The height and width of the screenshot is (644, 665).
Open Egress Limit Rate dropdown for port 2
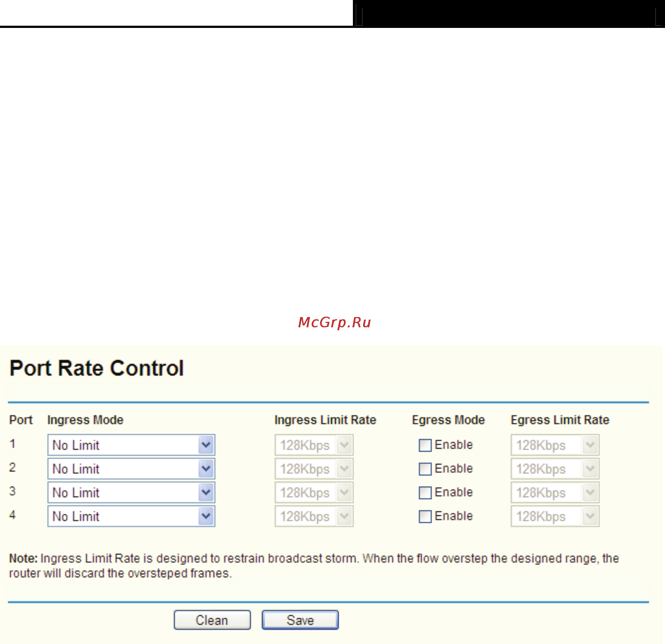coord(555,469)
